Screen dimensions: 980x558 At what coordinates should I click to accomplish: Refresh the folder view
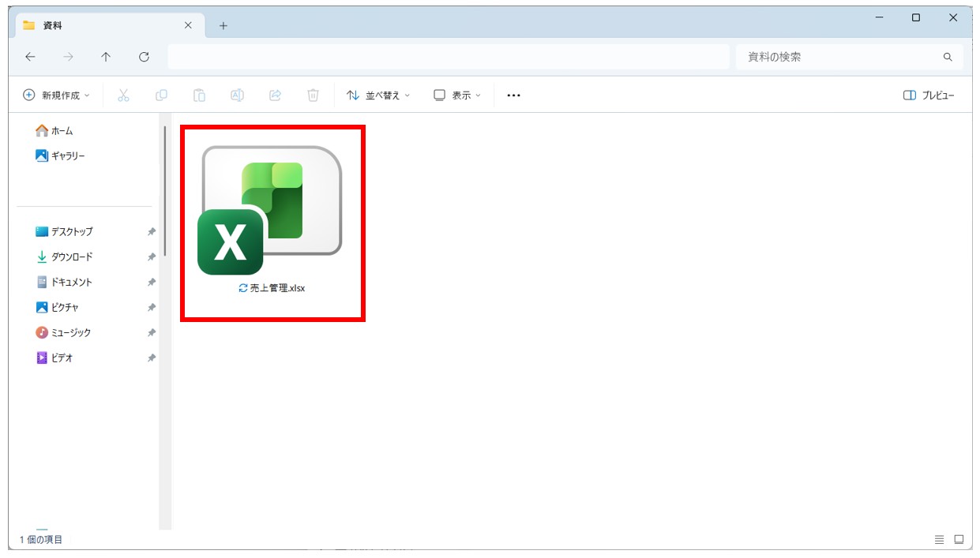pos(144,57)
